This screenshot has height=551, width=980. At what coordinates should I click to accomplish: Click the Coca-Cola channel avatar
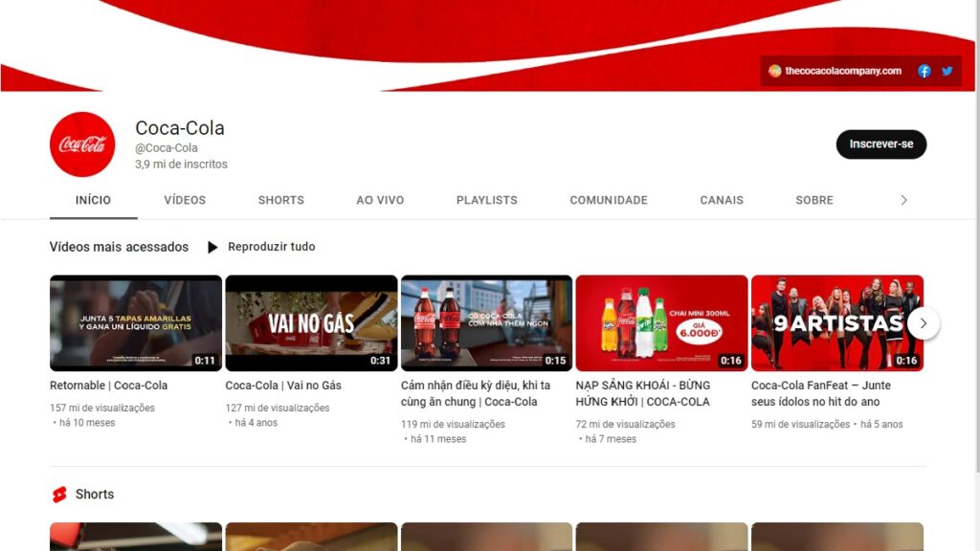82,144
